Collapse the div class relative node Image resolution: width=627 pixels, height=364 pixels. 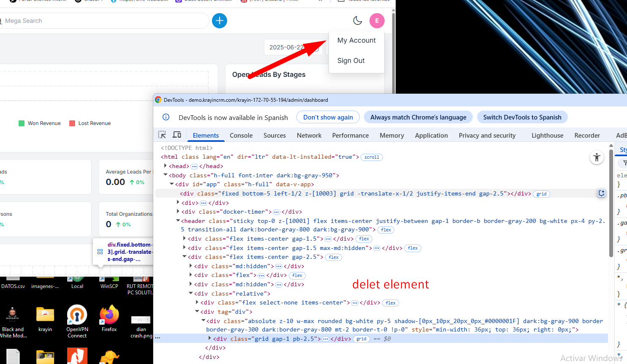click(190, 293)
